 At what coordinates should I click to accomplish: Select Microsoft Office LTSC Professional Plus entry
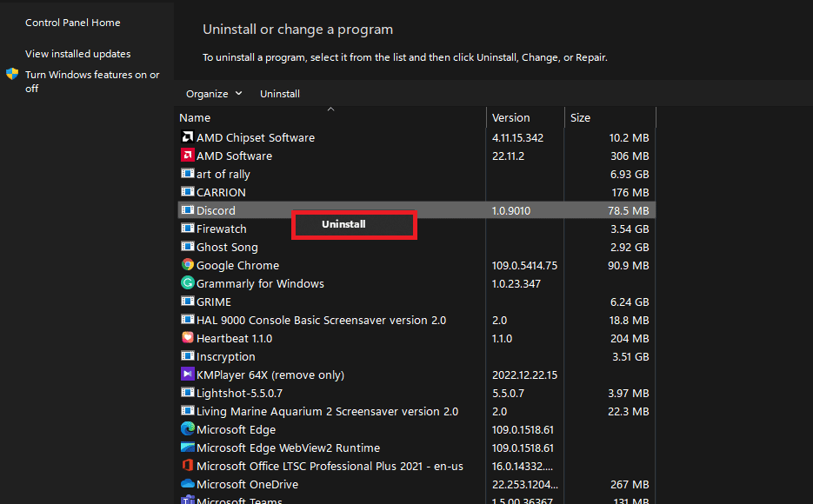coord(330,466)
